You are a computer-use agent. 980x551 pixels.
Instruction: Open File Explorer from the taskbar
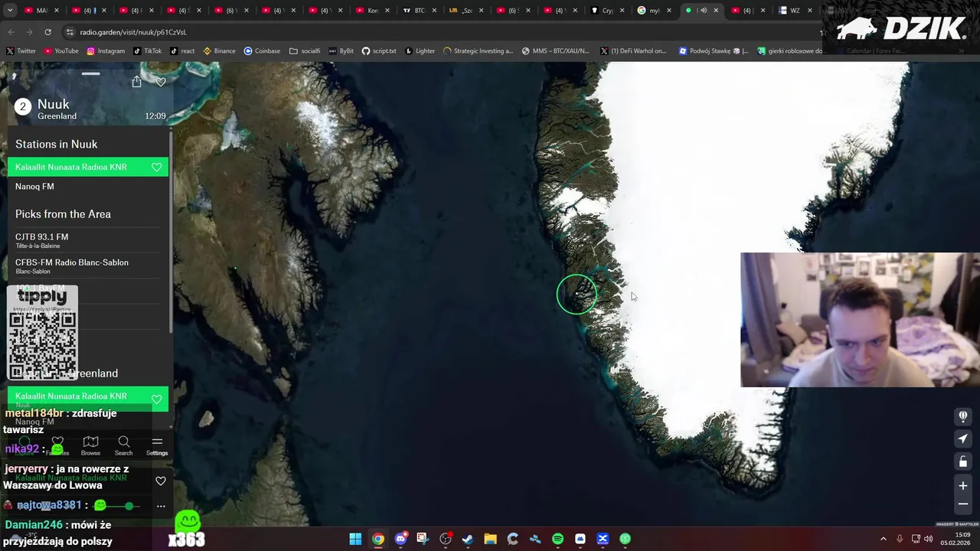(x=490, y=539)
